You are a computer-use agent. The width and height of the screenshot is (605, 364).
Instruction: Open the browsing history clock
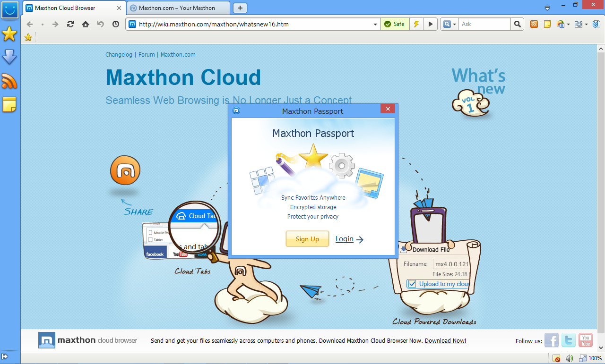coord(116,24)
